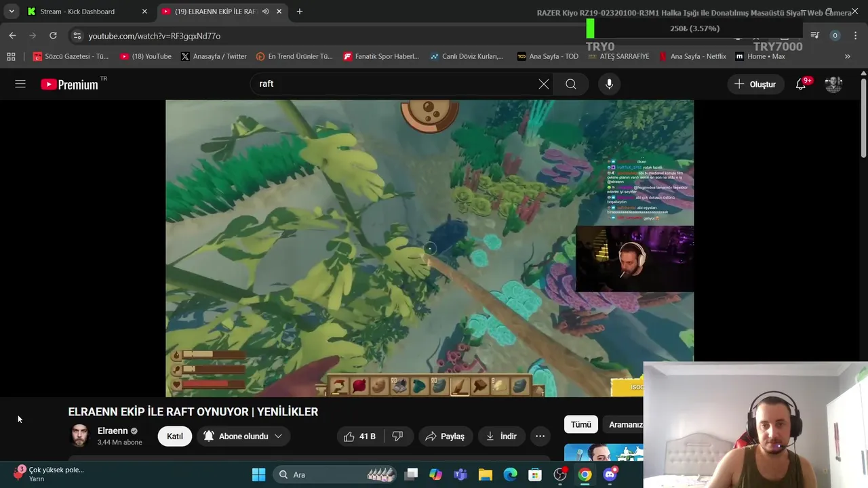Open the YouTube guide hamburger menu
Image resolution: width=868 pixels, height=488 pixels.
[x=20, y=84]
